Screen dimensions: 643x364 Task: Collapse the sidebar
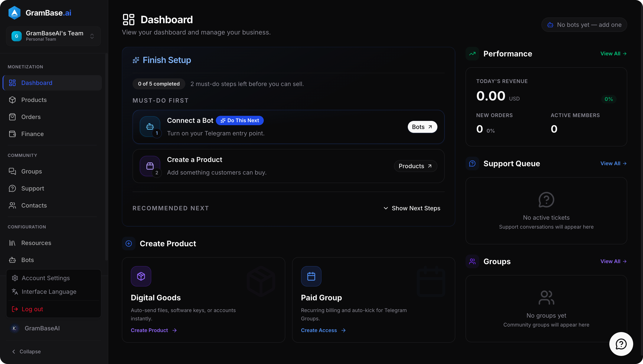click(26, 351)
